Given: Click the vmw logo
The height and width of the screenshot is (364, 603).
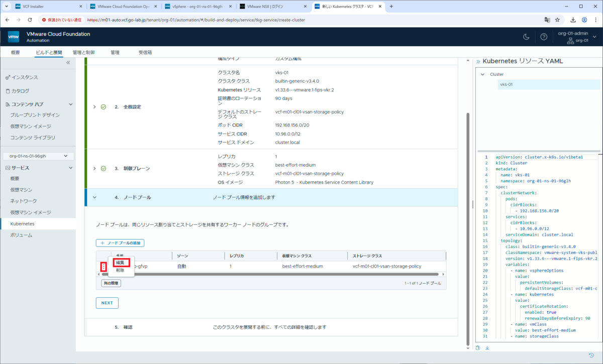Looking at the screenshot, I should (x=14, y=37).
